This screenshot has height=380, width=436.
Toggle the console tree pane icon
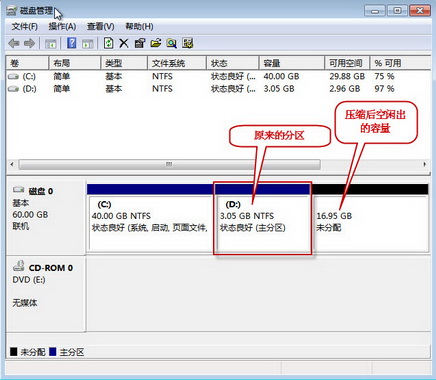point(51,43)
